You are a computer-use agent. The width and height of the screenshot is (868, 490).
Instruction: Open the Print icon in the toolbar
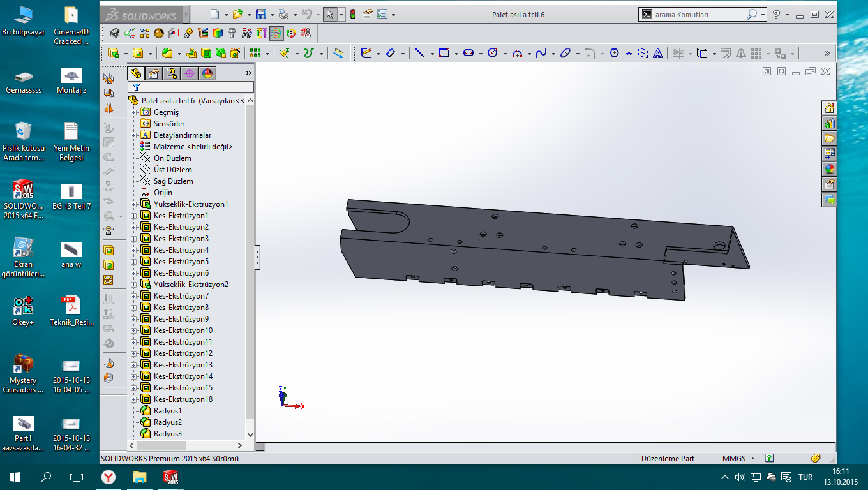pos(283,14)
